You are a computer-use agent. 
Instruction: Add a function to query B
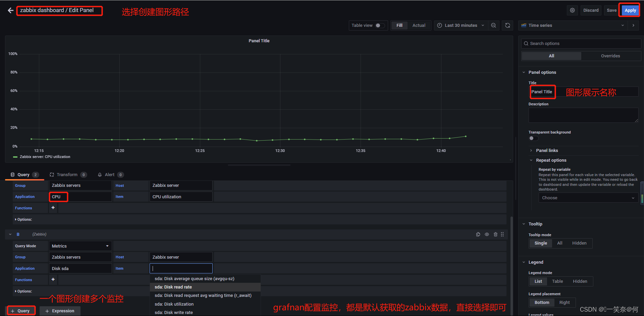coord(53,279)
